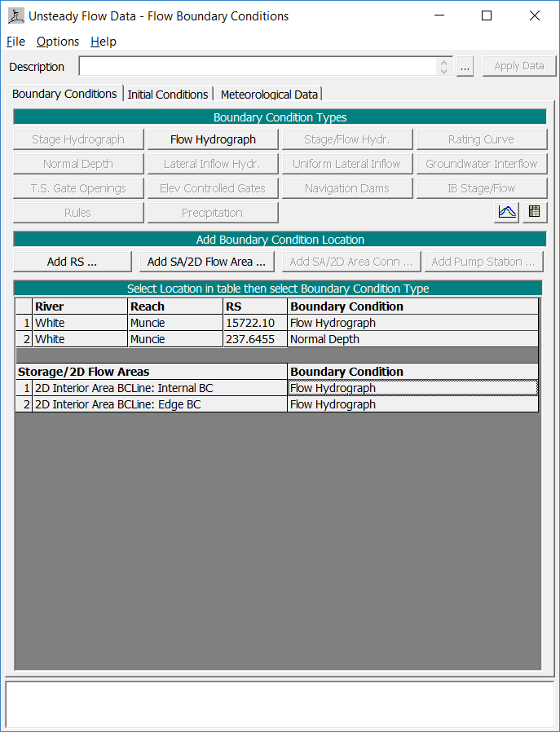560x732 pixels.
Task: Click the Elev Controlled Gates button
Action: click(213, 188)
